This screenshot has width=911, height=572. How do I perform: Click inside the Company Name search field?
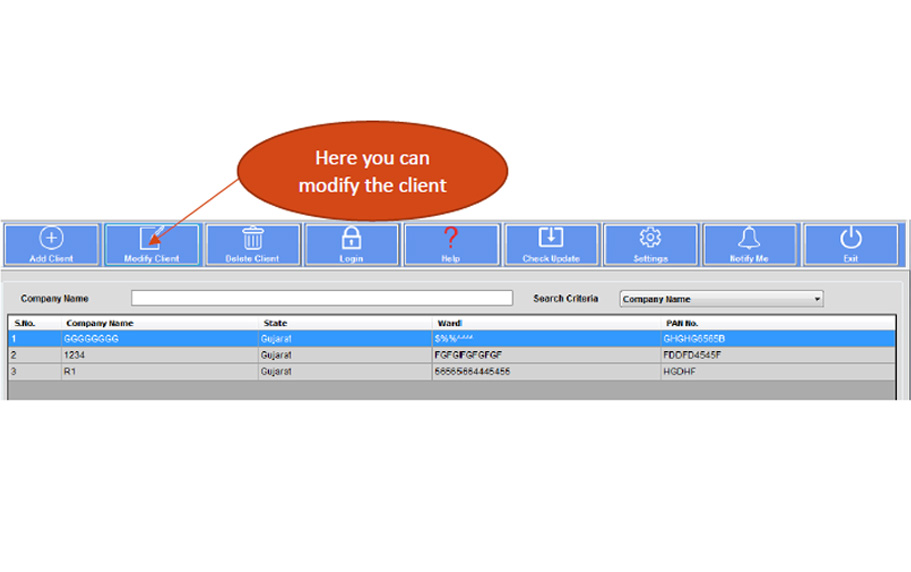(321, 298)
